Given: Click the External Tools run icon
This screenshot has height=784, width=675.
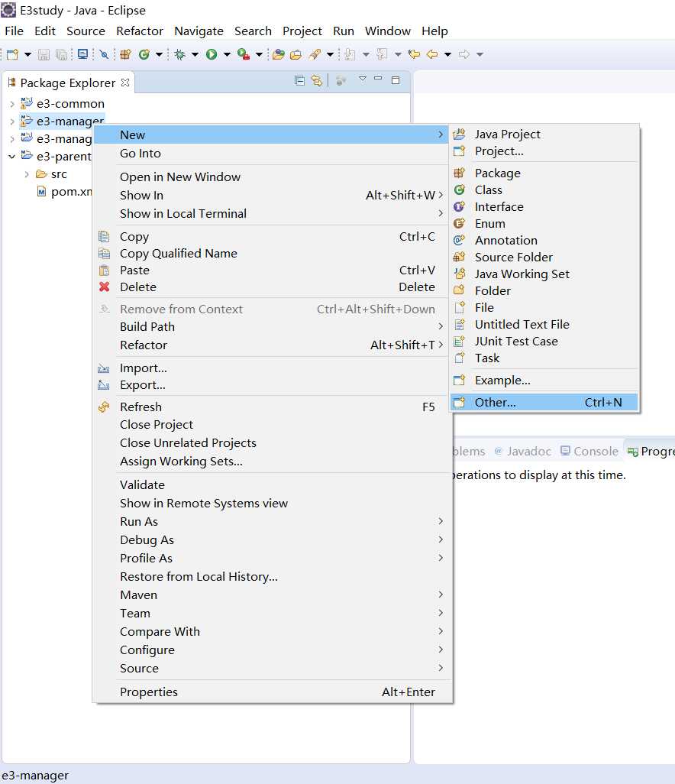Looking at the screenshot, I should pos(244,54).
